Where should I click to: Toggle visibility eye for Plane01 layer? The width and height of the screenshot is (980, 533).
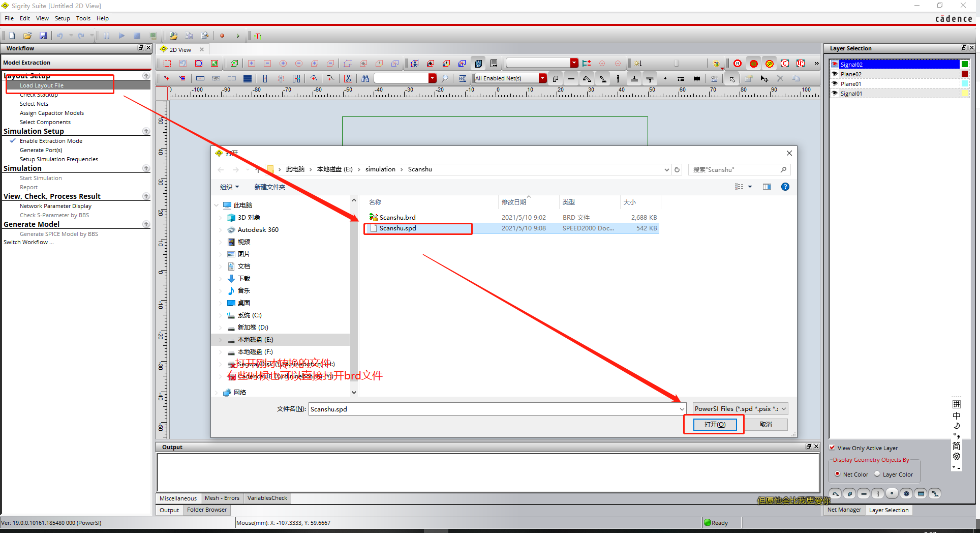pos(835,83)
